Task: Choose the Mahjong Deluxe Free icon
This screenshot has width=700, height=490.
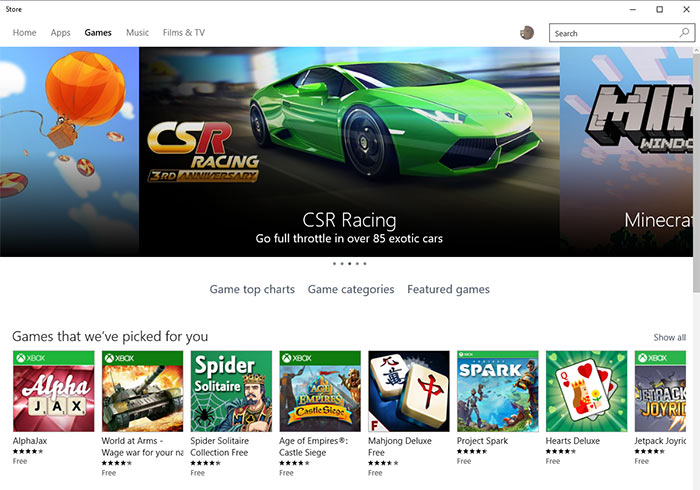Action: (x=409, y=391)
